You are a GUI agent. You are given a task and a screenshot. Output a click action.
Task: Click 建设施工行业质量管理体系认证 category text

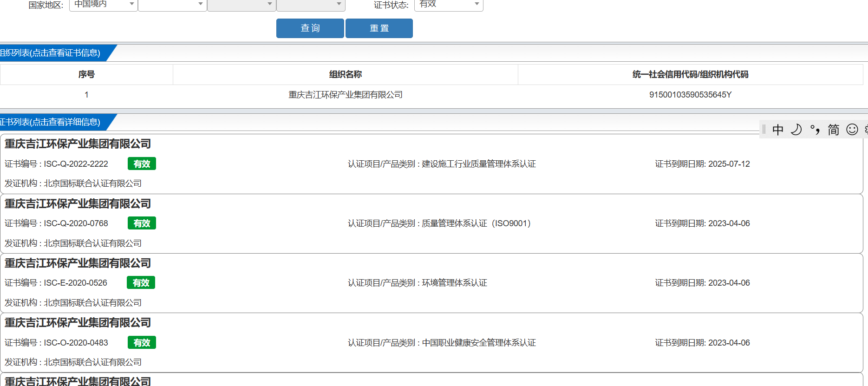tap(479, 164)
